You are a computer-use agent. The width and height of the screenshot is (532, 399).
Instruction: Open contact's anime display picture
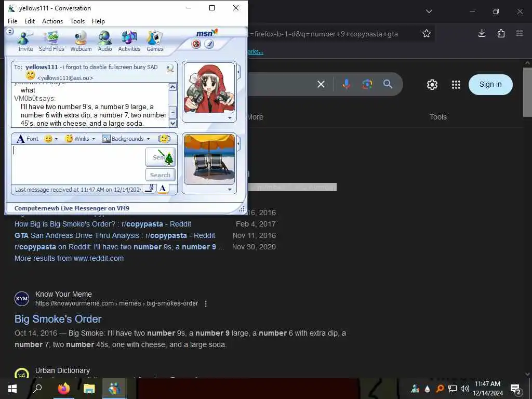click(x=209, y=88)
